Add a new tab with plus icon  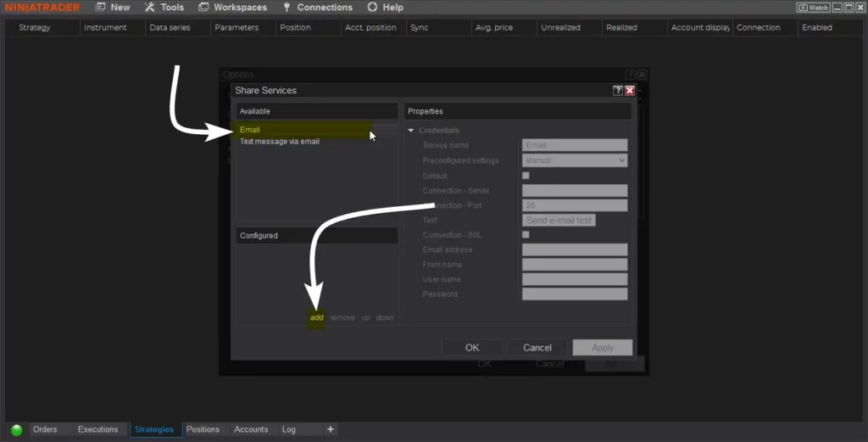(x=331, y=429)
